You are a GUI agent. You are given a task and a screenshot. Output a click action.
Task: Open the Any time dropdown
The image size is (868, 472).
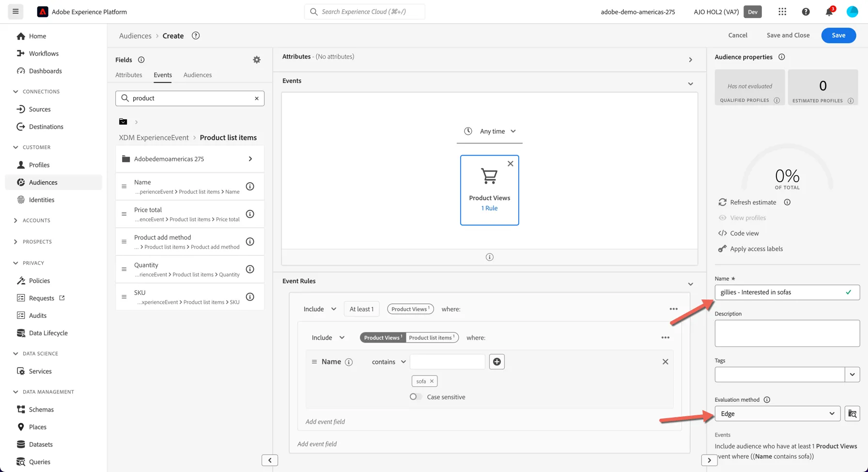coord(490,131)
